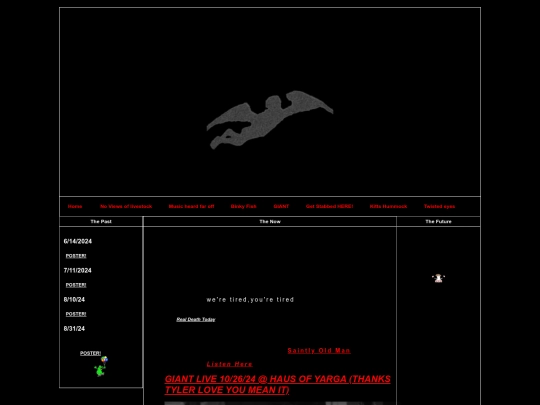Select "we're tired,you're tired" text
Image resolution: width=540 pixels, height=405 pixels.
(250, 300)
